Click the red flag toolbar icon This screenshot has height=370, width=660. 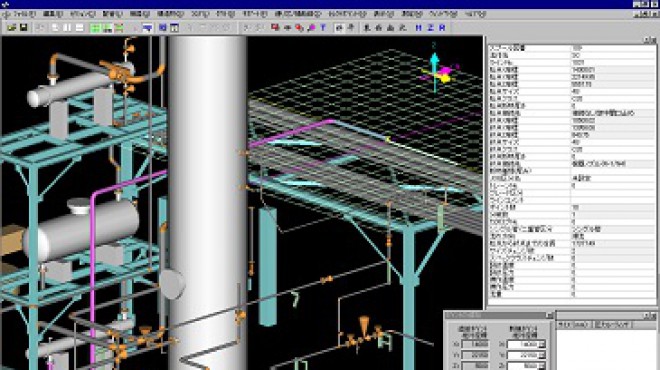(x=275, y=28)
